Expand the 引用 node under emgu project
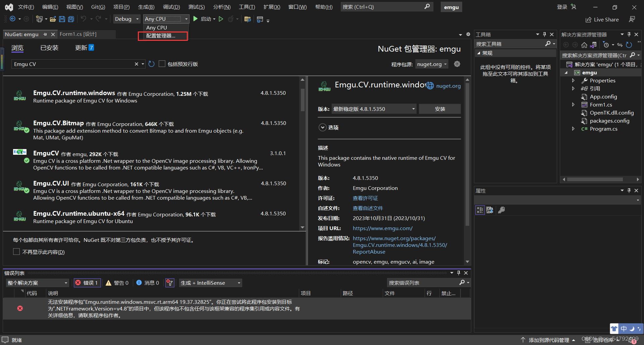This screenshot has width=644, height=345. [574, 88]
